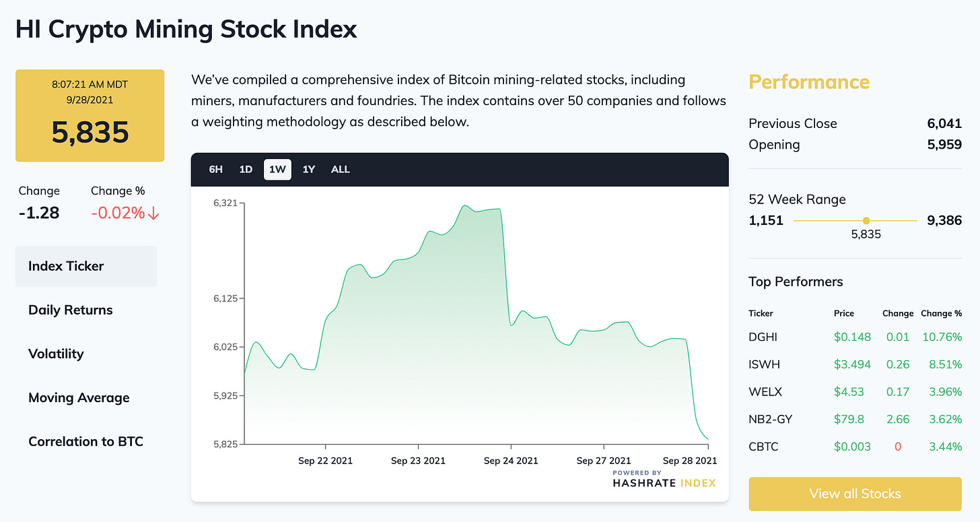Open the Daily Returns view
Screen dimensions: 980x522
[71, 310]
